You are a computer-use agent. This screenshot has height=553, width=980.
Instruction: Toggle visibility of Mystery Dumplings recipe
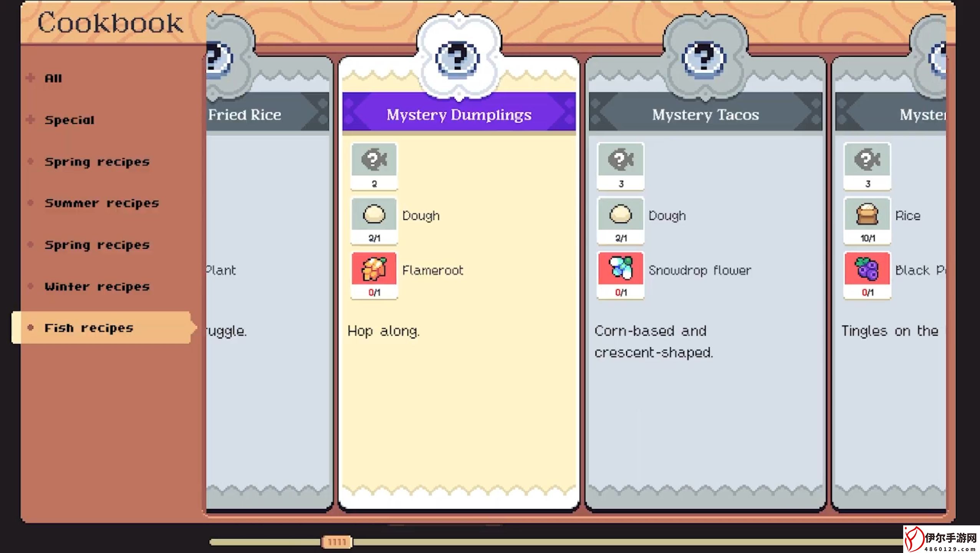click(x=459, y=114)
